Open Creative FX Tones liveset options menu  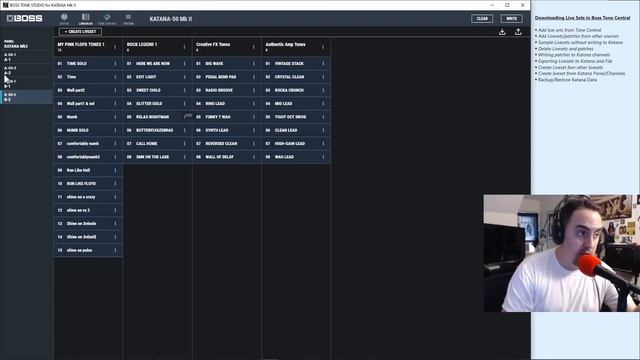(x=253, y=47)
